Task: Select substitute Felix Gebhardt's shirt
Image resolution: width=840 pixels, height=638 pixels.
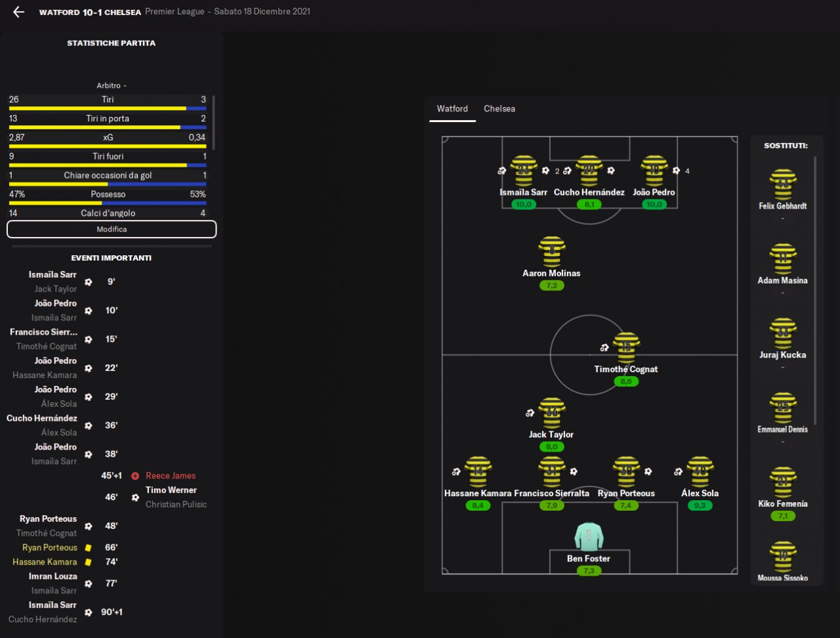Action: point(783,184)
